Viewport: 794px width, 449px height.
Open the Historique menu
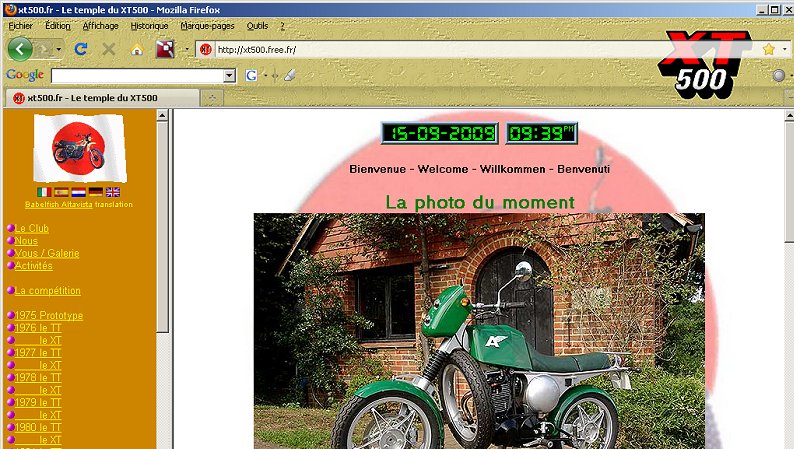coord(149,26)
